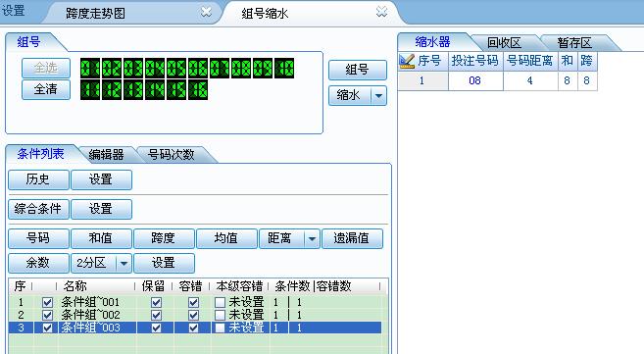The width and height of the screenshot is (644, 354).
Task: Select number tile 08 in the group panel
Action: [x=241, y=69]
